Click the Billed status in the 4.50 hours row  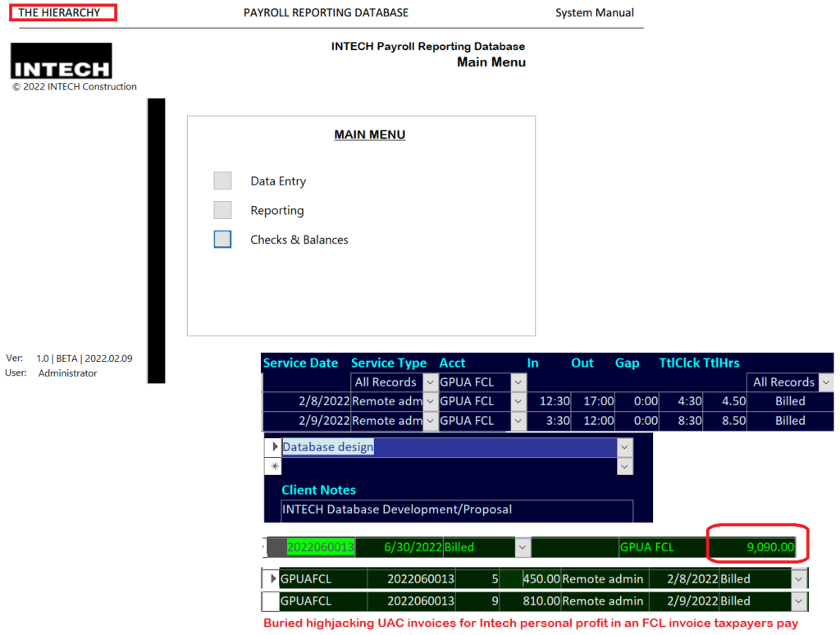pyautogui.click(x=790, y=401)
